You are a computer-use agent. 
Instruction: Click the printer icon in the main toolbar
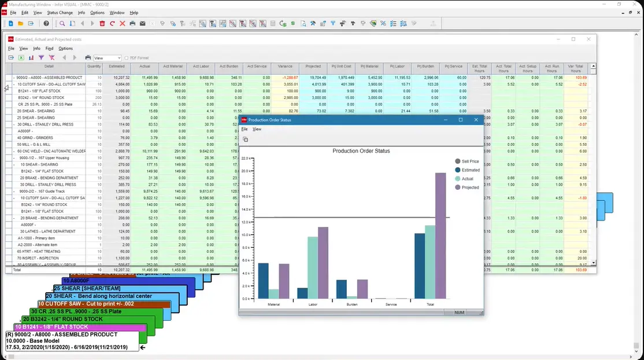132,24
